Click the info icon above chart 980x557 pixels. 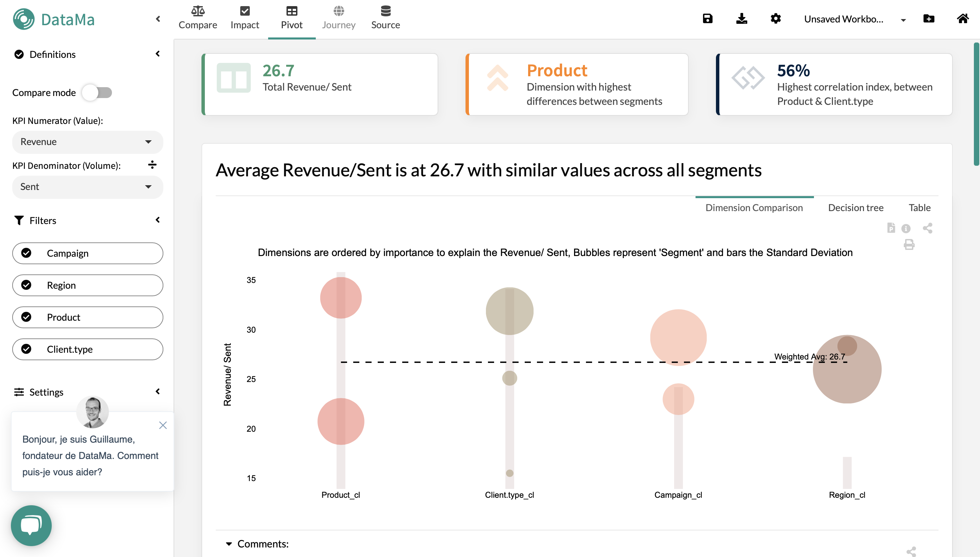906,228
